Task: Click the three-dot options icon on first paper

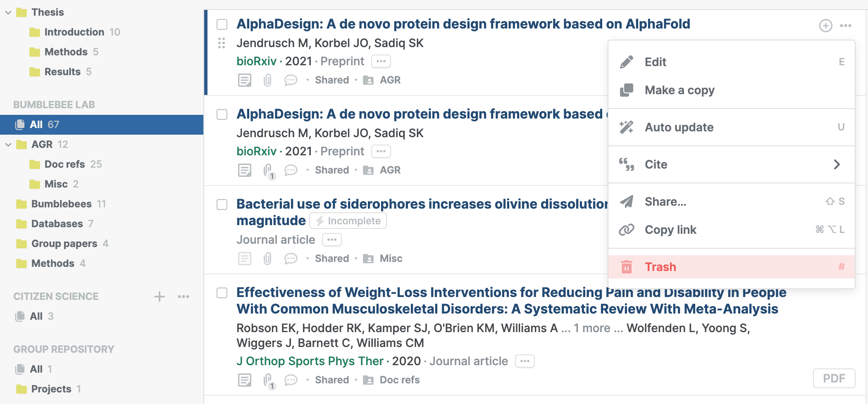Action: click(845, 26)
